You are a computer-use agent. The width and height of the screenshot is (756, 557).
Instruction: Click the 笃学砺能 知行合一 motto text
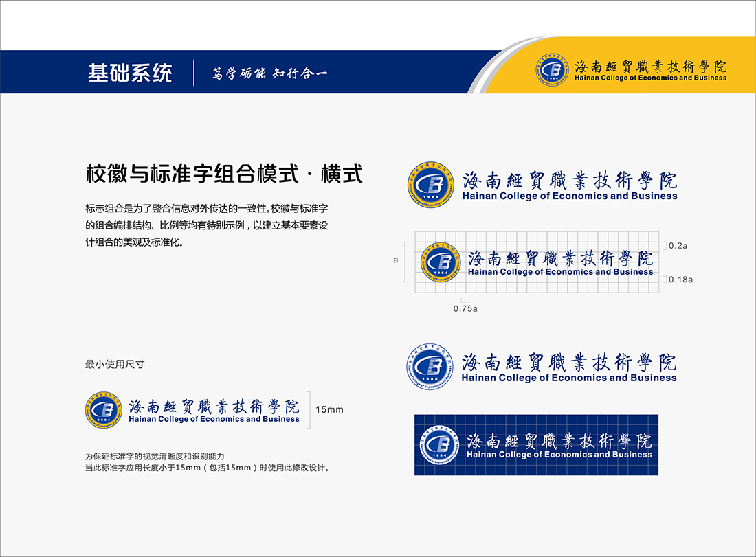click(x=270, y=73)
